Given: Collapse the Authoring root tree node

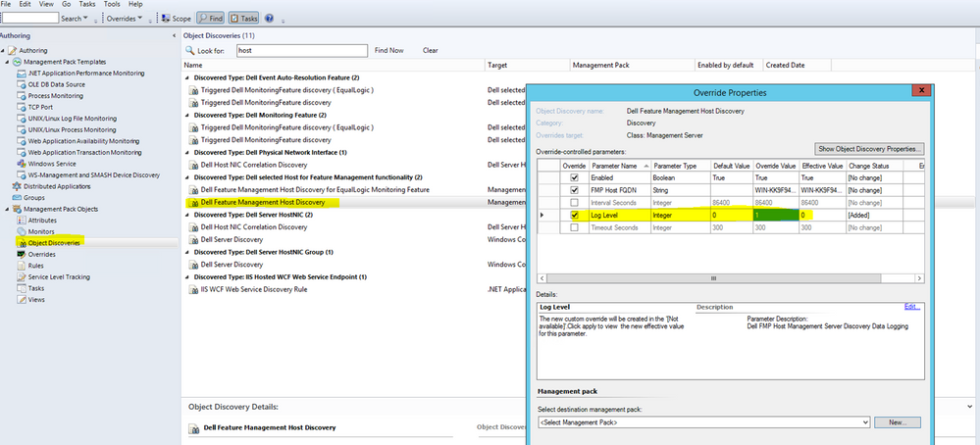Looking at the screenshot, I should [3, 50].
